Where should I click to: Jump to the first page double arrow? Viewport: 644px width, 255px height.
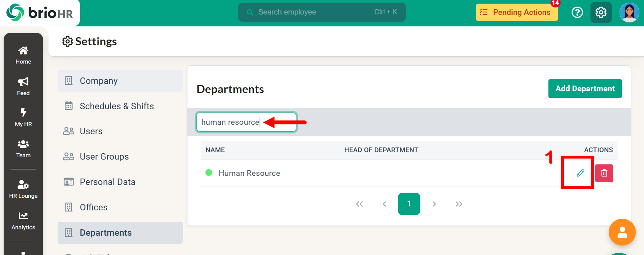[359, 204]
